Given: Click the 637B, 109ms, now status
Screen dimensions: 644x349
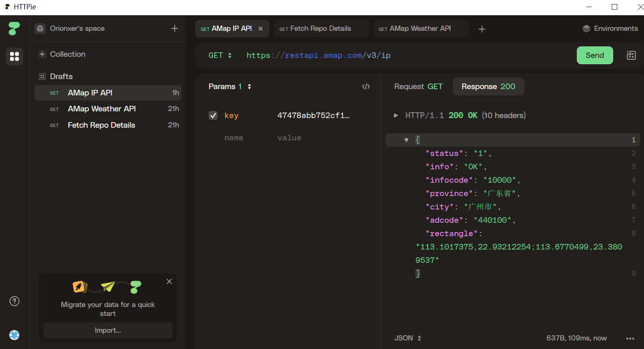Looking at the screenshot, I should 576,338.
